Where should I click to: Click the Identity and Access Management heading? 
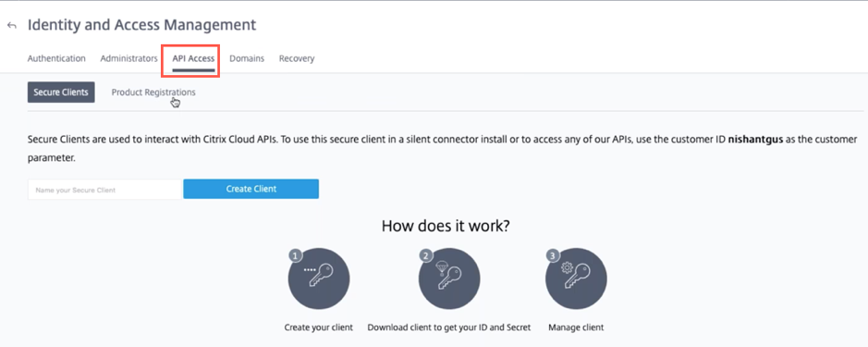(x=141, y=25)
